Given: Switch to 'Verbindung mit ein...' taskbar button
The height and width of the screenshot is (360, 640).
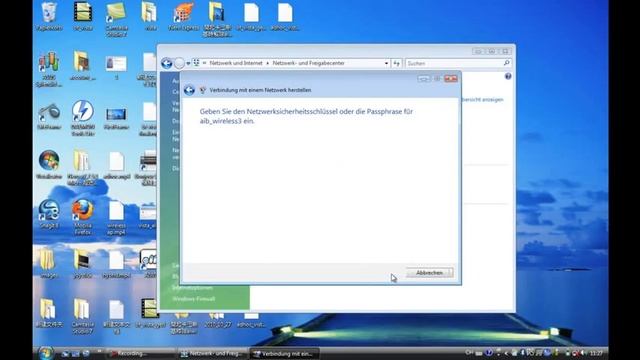Looking at the screenshot, I should pyautogui.click(x=284, y=353).
